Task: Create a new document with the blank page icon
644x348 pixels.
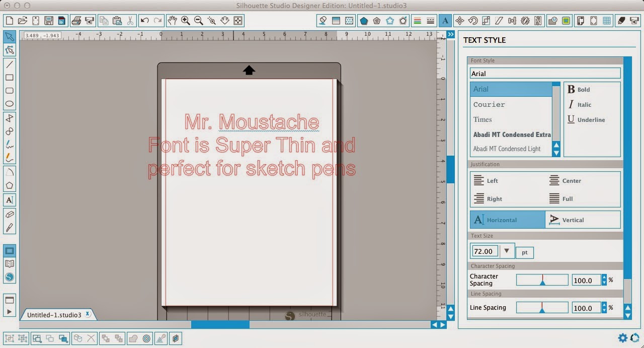Action: [9, 21]
